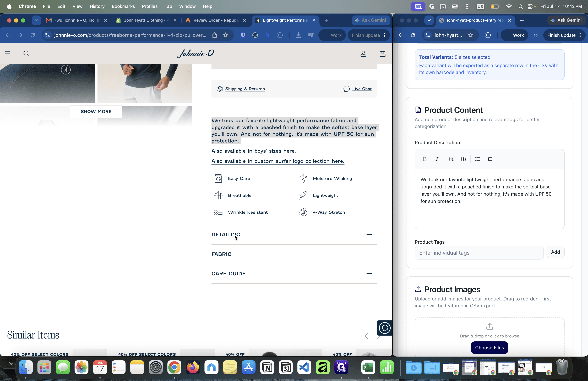Open Visual Studio Code from the Dock
The width and height of the screenshot is (588, 381).
point(304,367)
